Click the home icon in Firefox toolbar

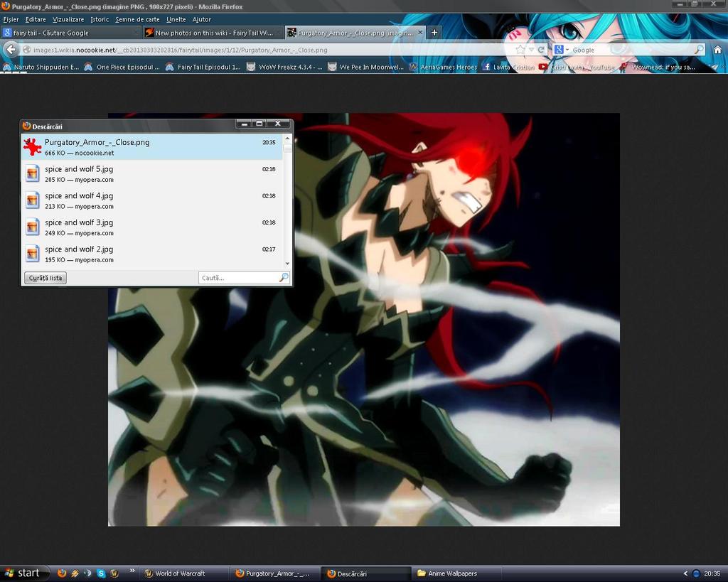click(x=717, y=50)
